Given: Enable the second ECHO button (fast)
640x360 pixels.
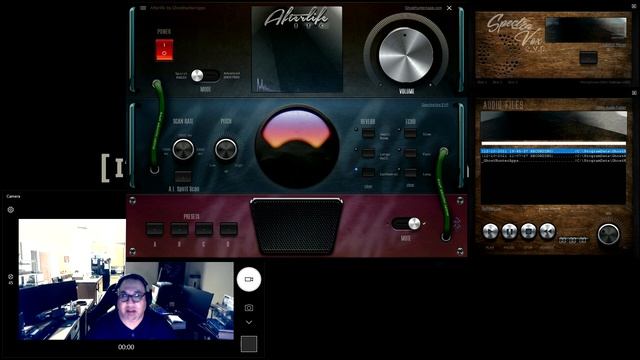Looking at the screenshot, I should point(410,153).
